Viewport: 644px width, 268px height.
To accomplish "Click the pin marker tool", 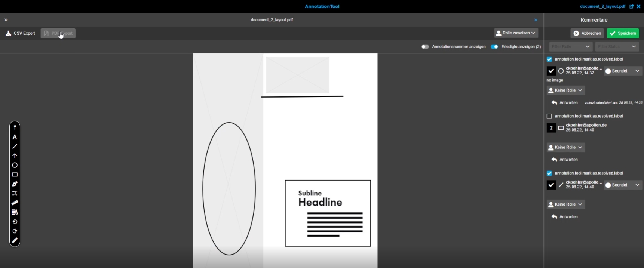I will point(15,127).
